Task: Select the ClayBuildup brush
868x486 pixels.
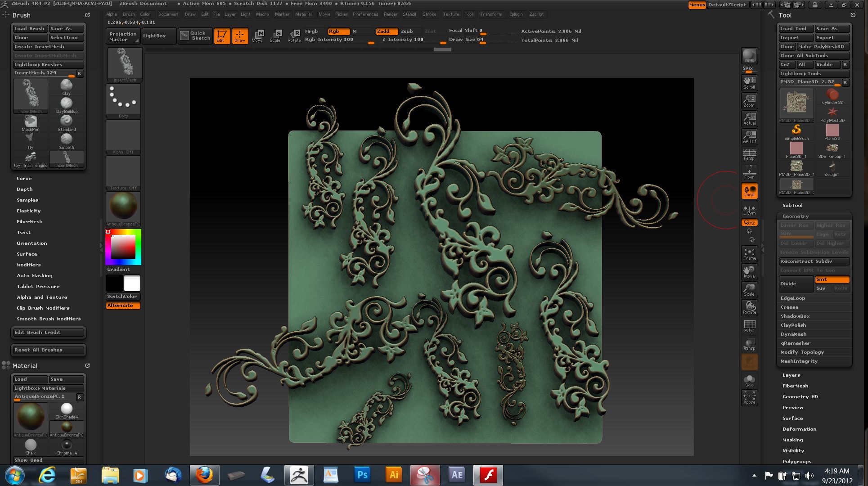Action: coord(67,105)
